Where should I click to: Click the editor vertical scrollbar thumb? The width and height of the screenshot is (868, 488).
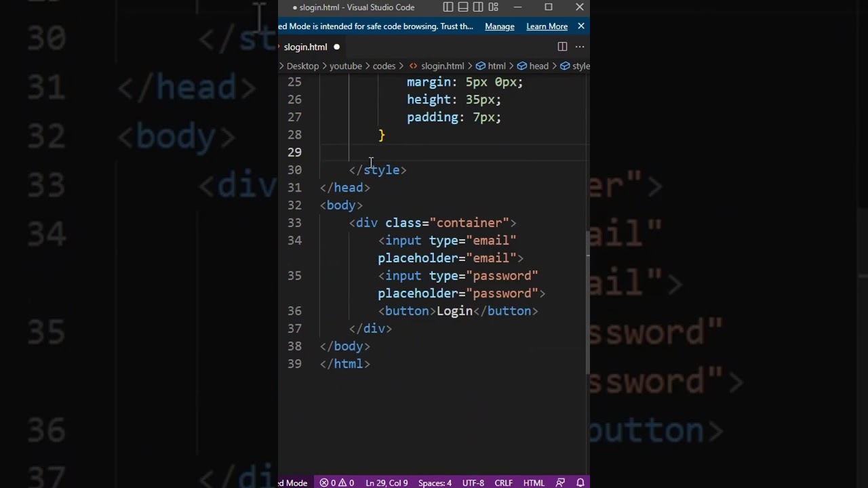pyautogui.click(x=588, y=302)
